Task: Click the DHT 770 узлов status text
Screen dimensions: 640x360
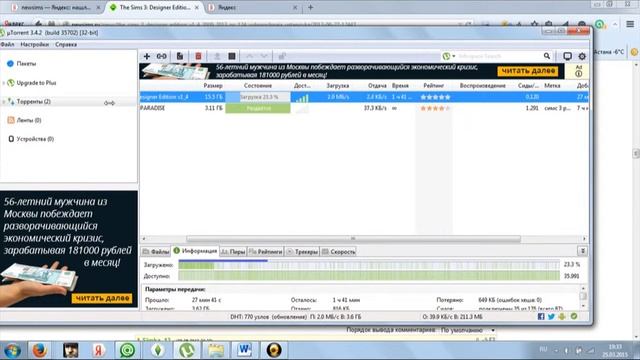Action: point(268,317)
